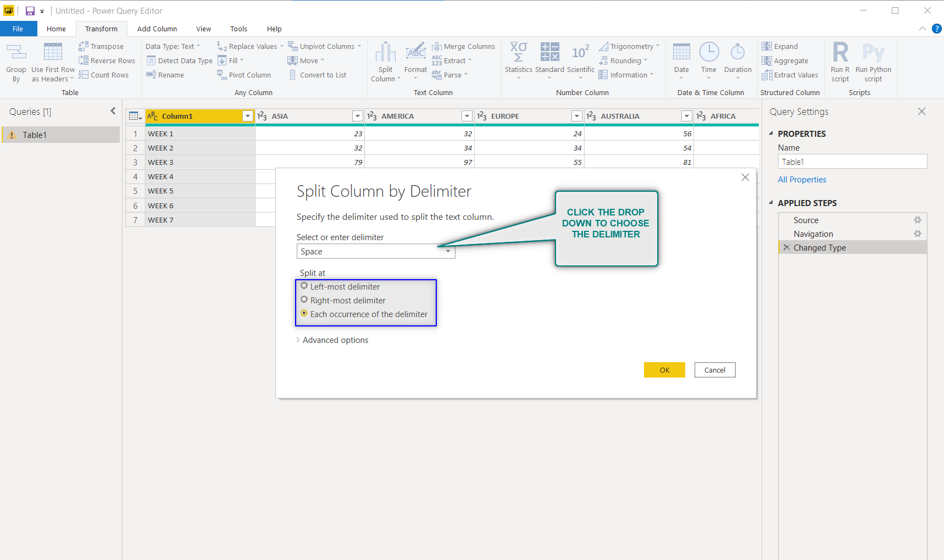Click the Aggregate tool
The width and height of the screenshot is (944, 560).
tap(785, 60)
